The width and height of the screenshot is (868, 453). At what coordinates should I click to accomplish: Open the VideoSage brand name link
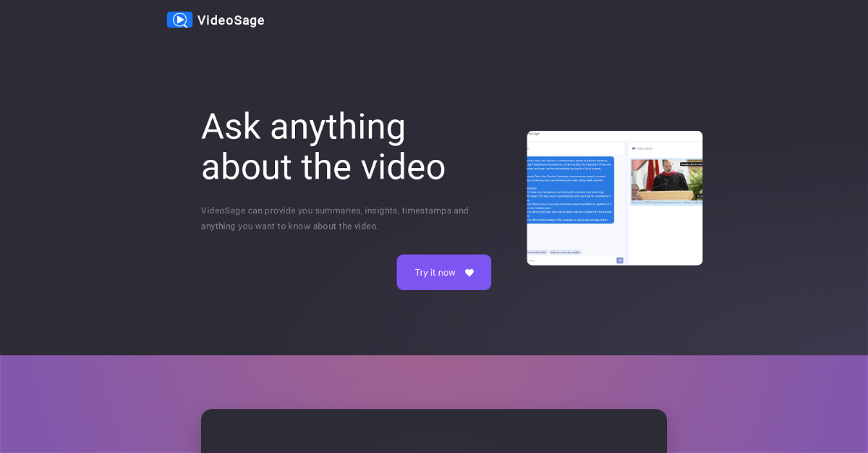pos(231,20)
